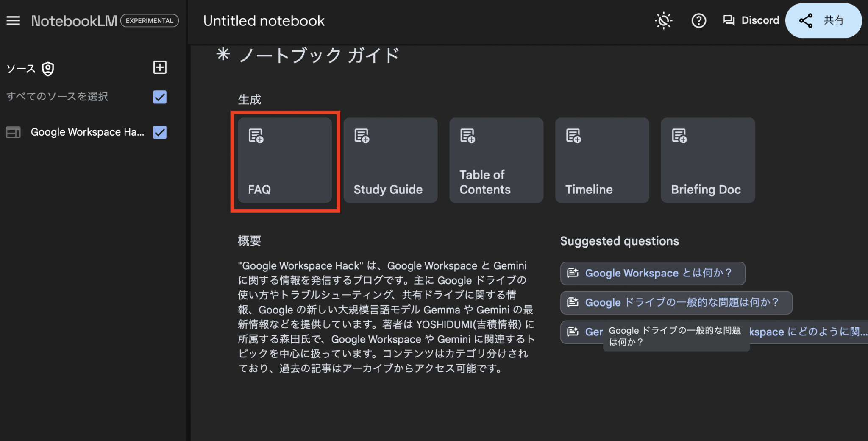Select suggested question about Google ドライブ problems
The height and width of the screenshot is (441, 868).
[x=676, y=302]
